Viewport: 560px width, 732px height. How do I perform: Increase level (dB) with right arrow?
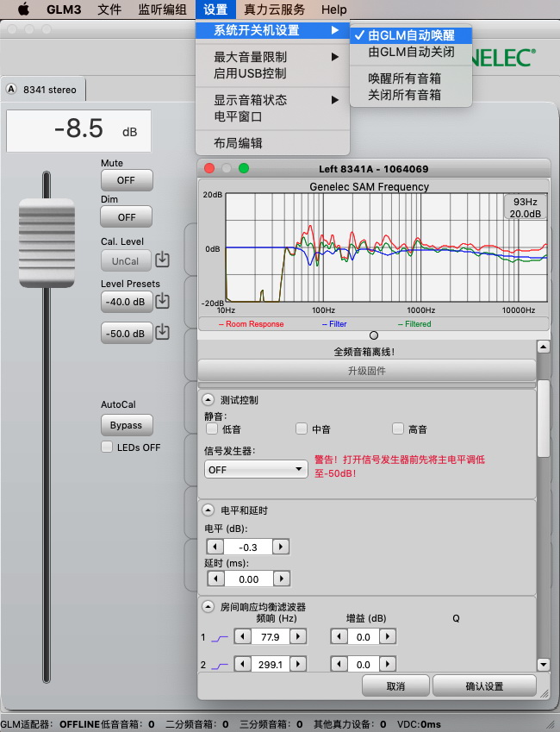pos(281,547)
